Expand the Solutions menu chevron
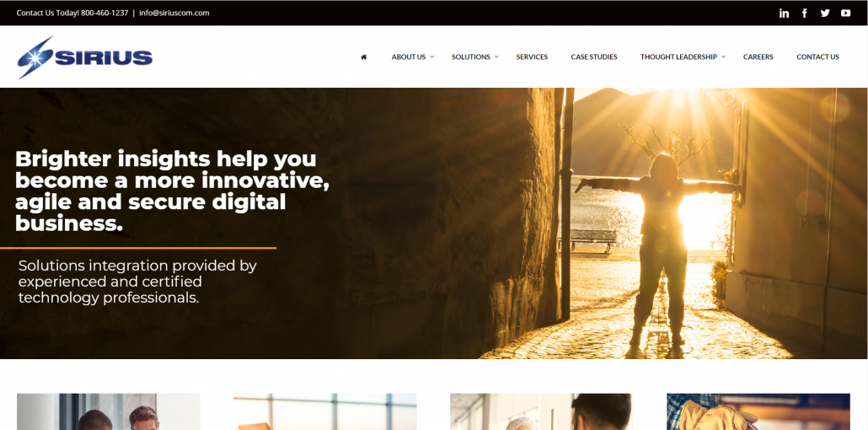The image size is (868, 430). point(496,56)
